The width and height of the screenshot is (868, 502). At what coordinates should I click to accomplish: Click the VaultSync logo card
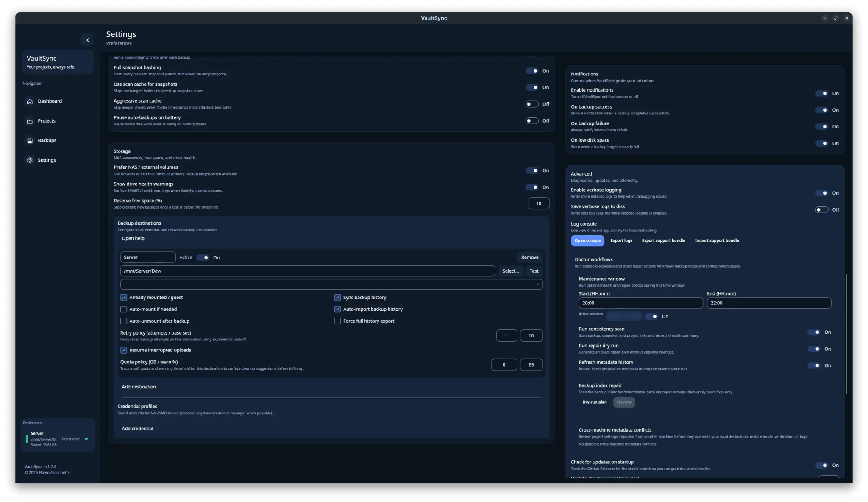point(58,62)
